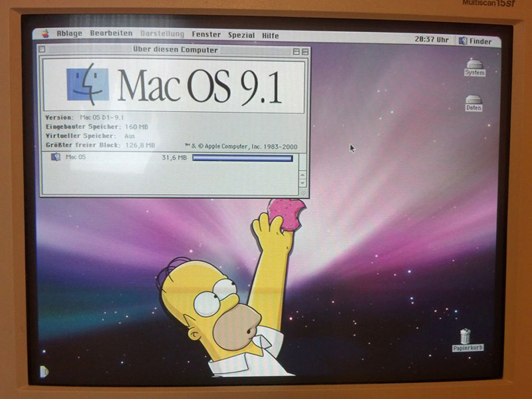This screenshot has height=399, width=532.
Task: Open the Fenster menu
Action: (x=206, y=35)
